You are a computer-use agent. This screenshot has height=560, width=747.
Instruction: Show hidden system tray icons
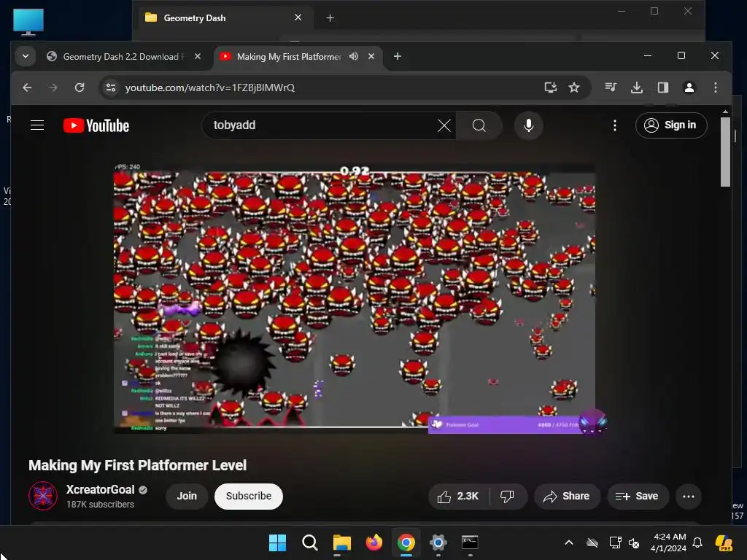pos(568,542)
